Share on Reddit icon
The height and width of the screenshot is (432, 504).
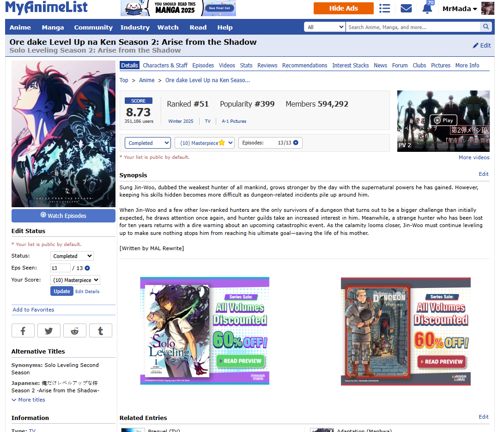click(75, 331)
